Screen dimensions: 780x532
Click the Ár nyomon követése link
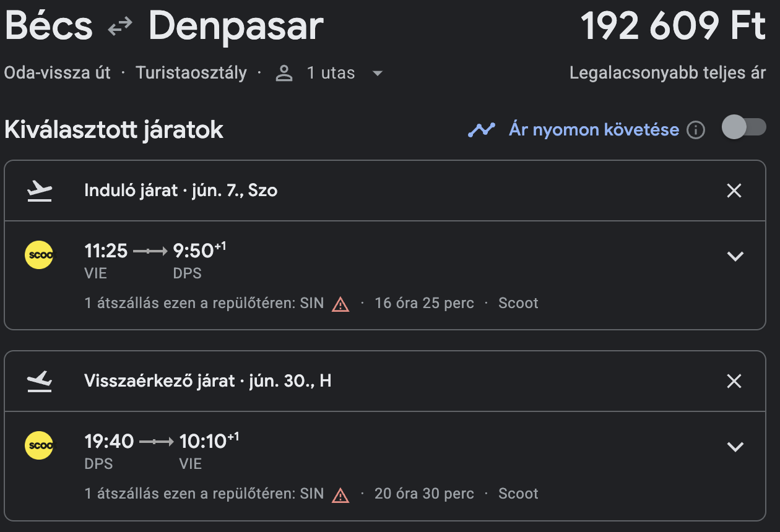tap(593, 130)
